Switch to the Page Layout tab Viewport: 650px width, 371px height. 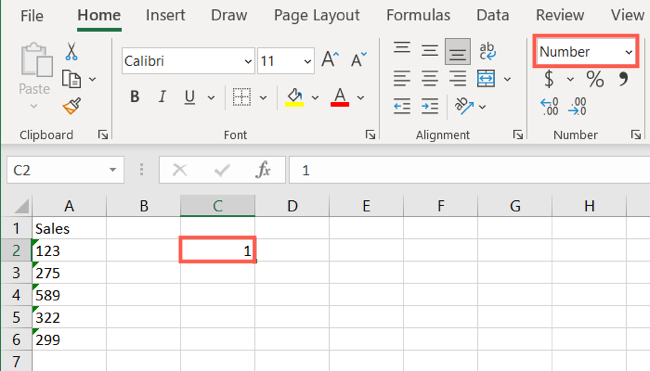pyautogui.click(x=317, y=16)
